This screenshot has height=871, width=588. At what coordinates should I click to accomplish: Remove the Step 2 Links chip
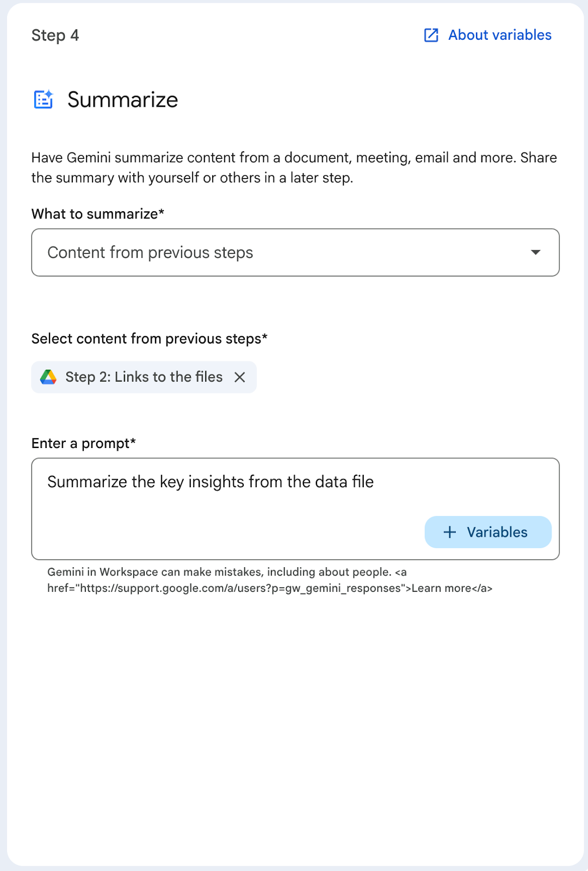click(x=239, y=377)
